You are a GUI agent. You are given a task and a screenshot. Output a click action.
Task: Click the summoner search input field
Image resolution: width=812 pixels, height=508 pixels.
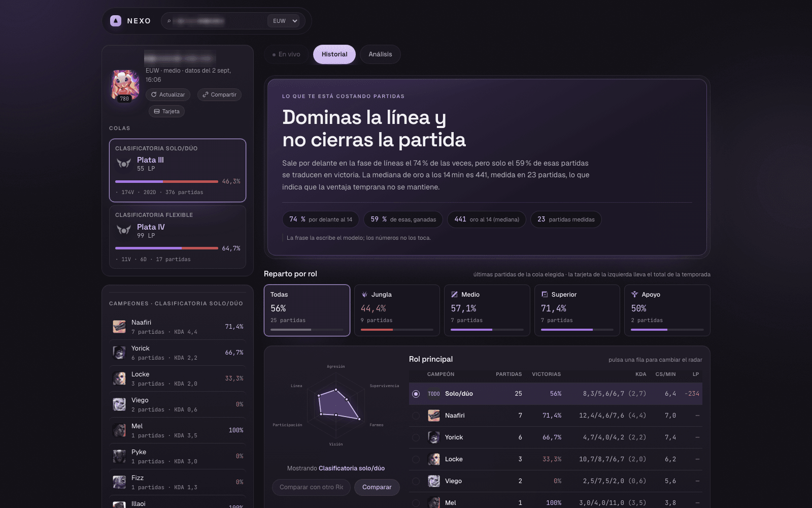(x=219, y=21)
